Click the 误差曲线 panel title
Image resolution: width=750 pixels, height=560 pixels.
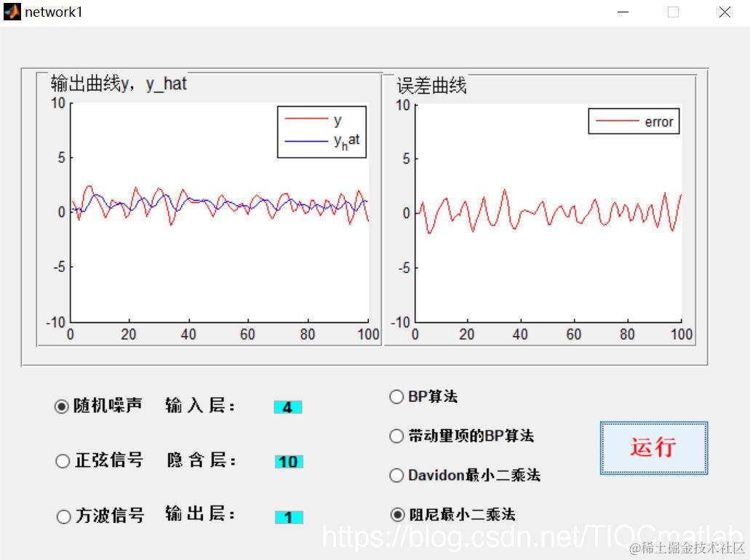pos(431,86)
